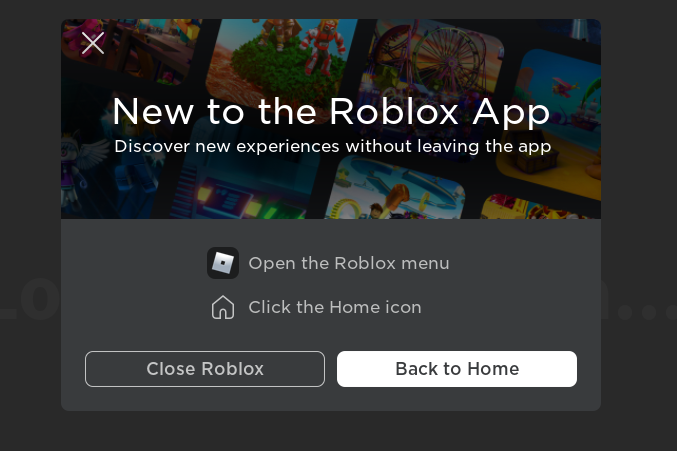Click the dimmed loading text behind the dialog
This screenshot has width=677, height=451.
pyautogui.click(x=30, y=299)
